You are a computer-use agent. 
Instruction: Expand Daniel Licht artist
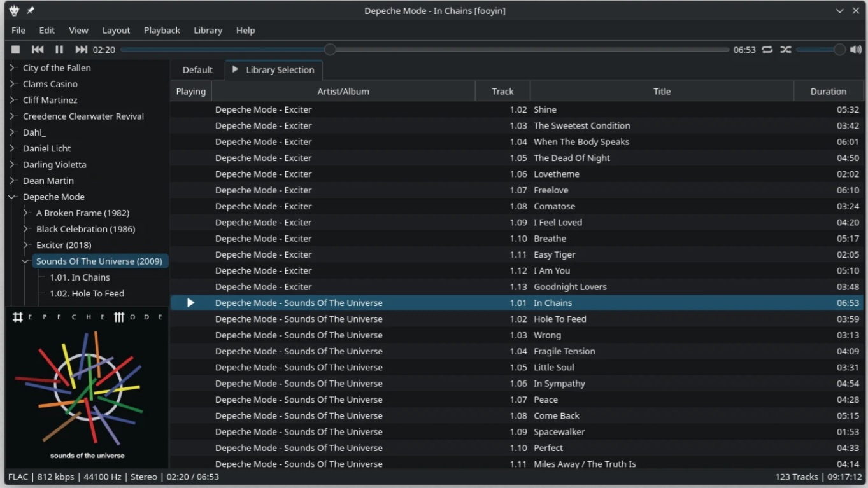[x=12, y=148]
